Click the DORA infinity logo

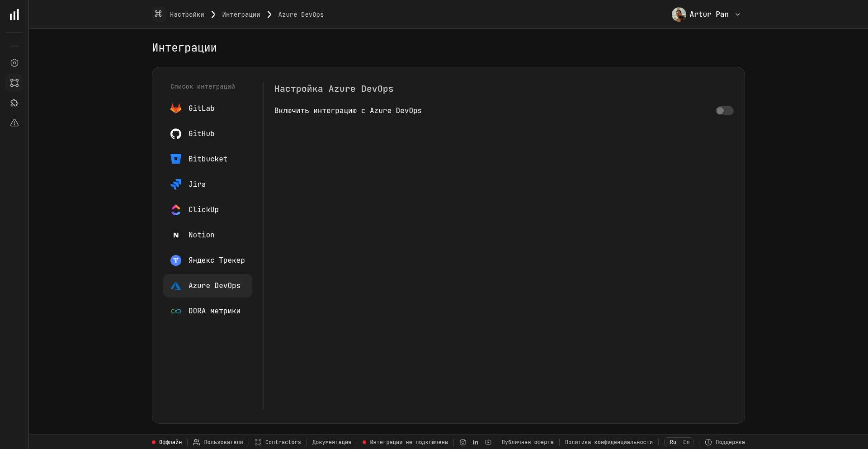pyautogui.click(x=176, y=311)
